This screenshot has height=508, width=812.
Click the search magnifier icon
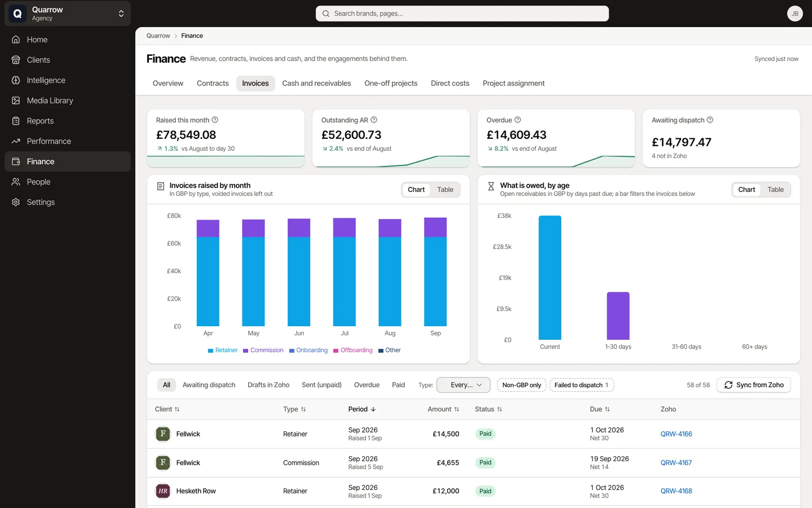[x=326, y=14]
